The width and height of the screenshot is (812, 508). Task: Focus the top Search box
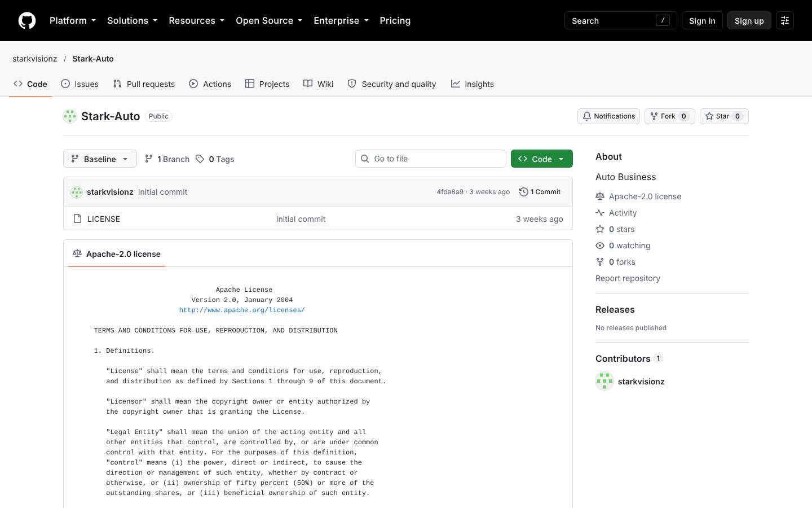click(x=620, y=21)
